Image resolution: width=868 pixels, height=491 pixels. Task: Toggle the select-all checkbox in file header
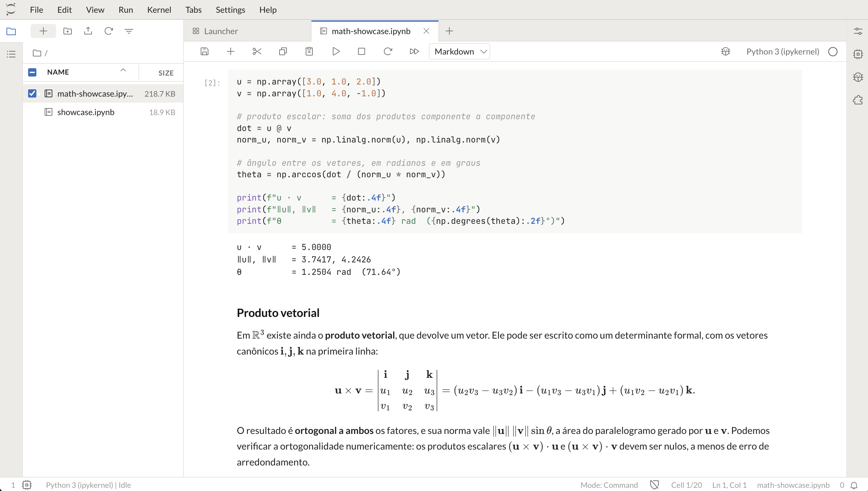[x=32, y=72]
